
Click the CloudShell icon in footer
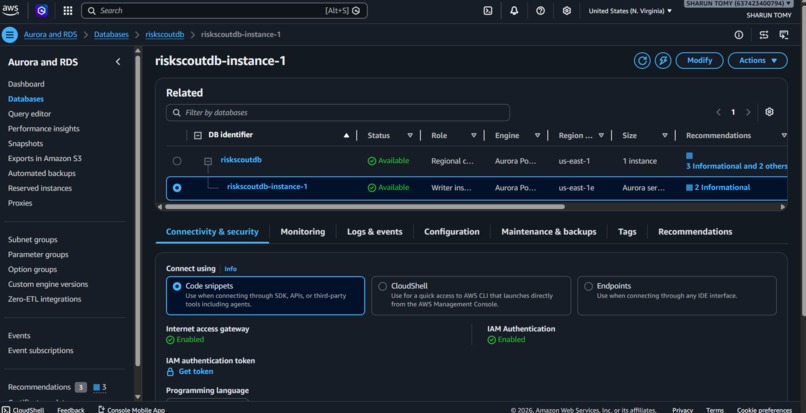[6, 410]
